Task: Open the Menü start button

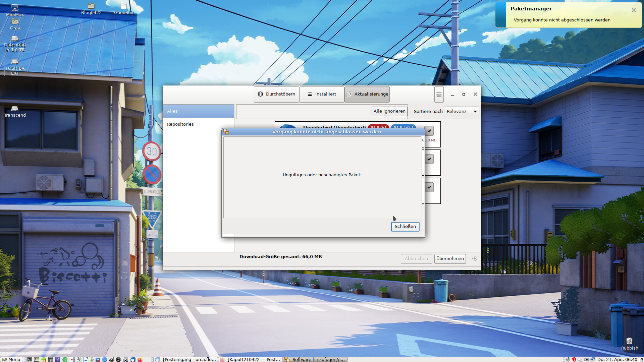Action: tap(11, 359)
